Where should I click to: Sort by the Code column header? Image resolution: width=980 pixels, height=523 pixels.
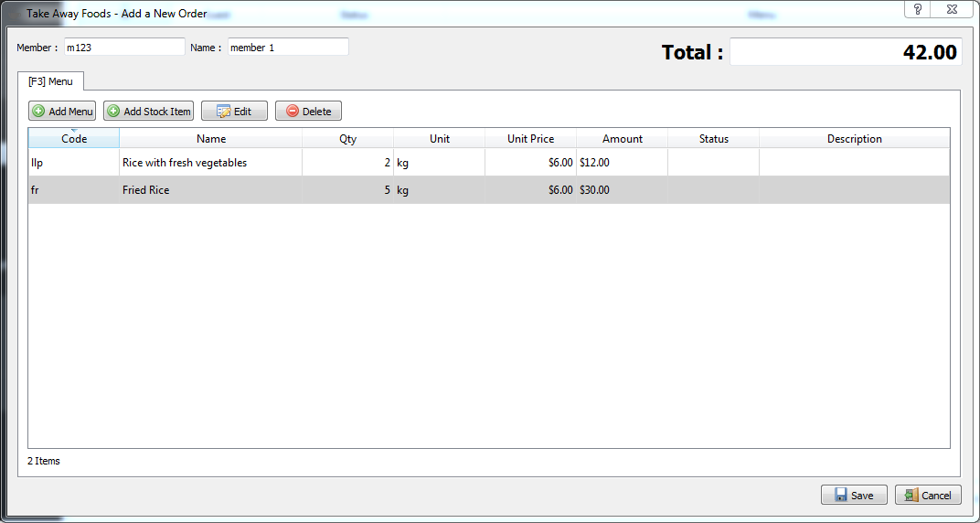click(74, 139)
